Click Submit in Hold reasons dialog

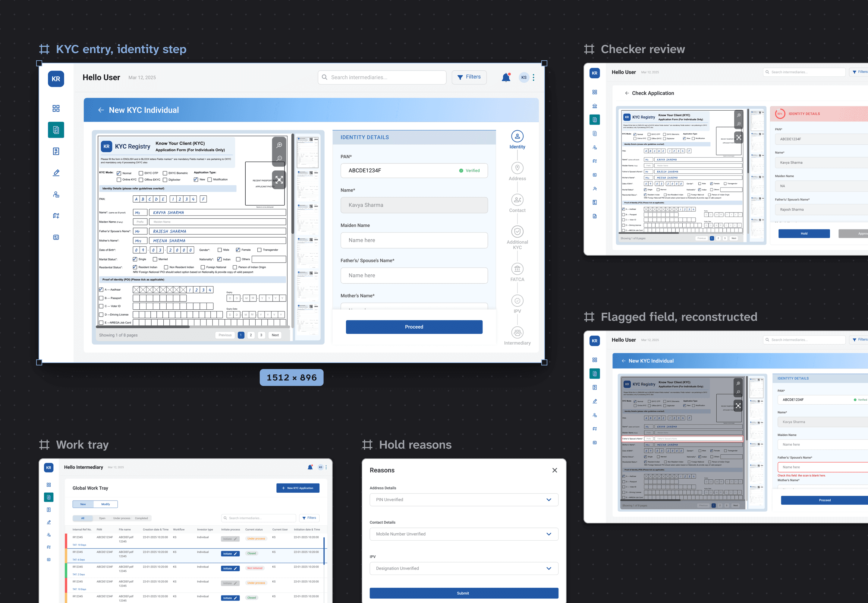(x=464, y=593)
